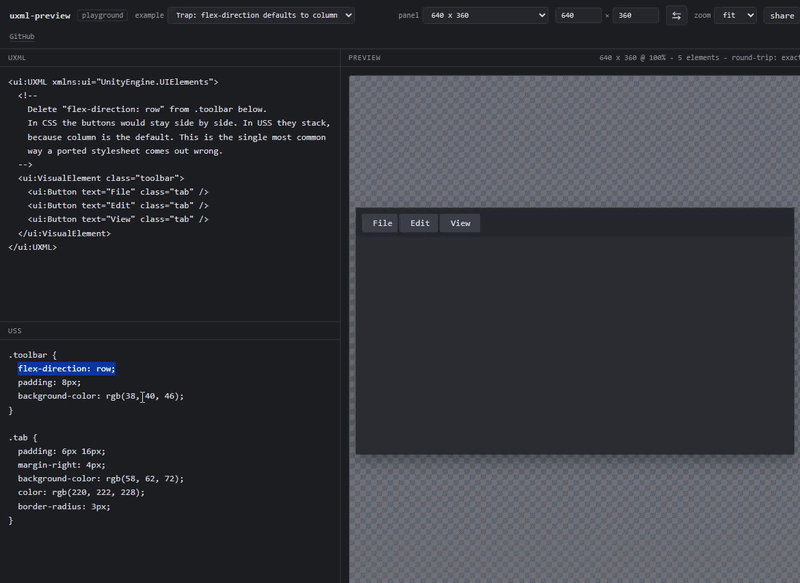This screenshot has width=800, height=583.
Task: Open the example dropdown
Action: (261, 15)
